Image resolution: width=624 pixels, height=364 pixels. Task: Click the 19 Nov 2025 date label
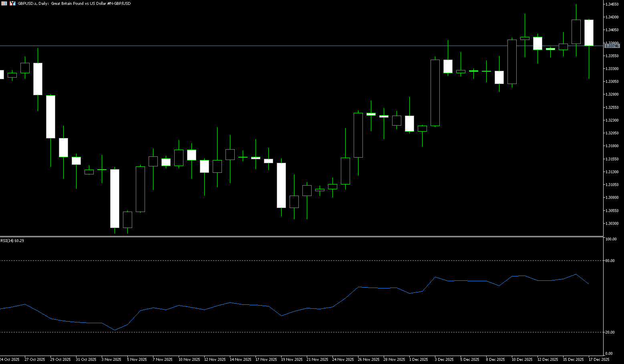[x=292, y=360]
